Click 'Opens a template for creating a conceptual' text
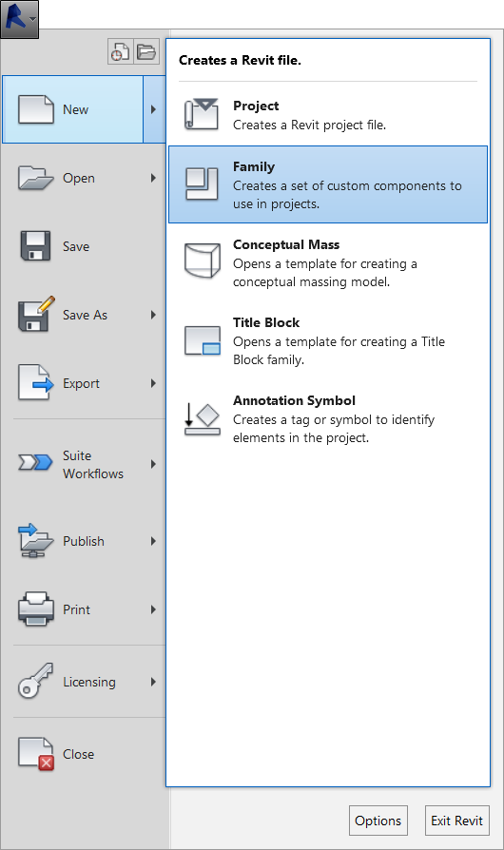The height and width of the screenshot is (850, 504). (325, 273)
